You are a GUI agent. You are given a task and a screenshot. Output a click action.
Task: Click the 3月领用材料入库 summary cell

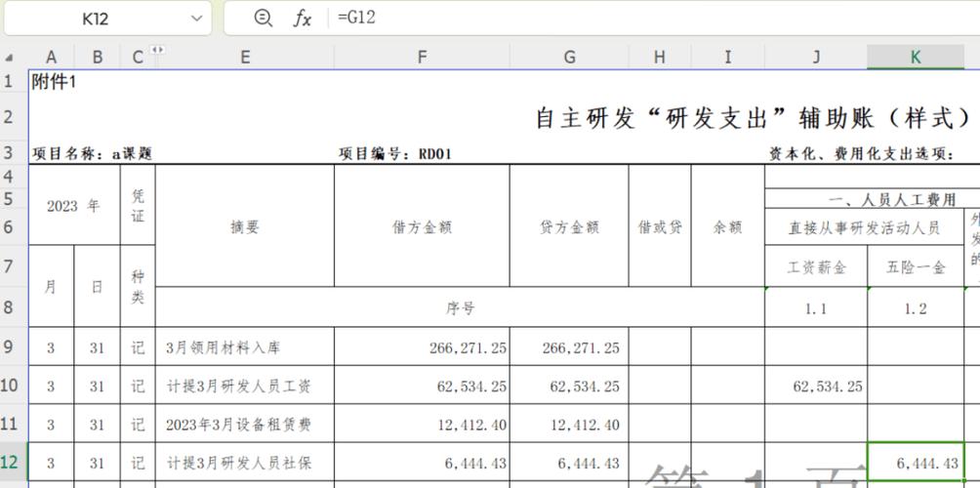[245, 346]
